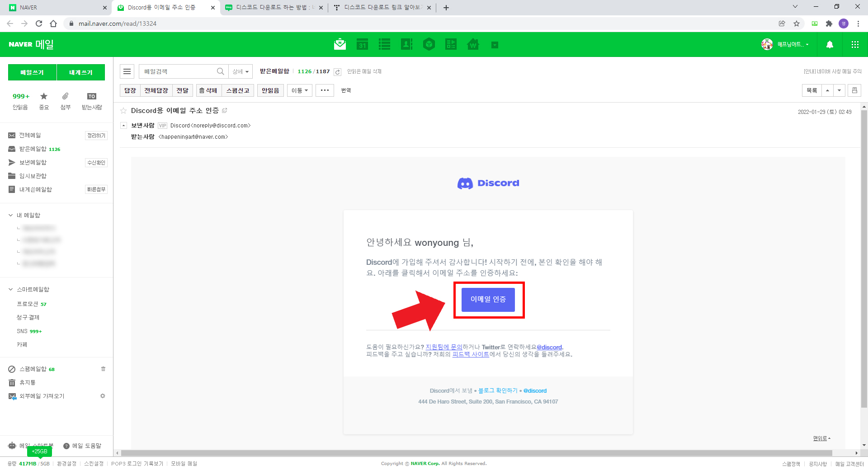Screen dimensions: 868x470
Task: Open the notification bell icon
Action: [830, 44]
